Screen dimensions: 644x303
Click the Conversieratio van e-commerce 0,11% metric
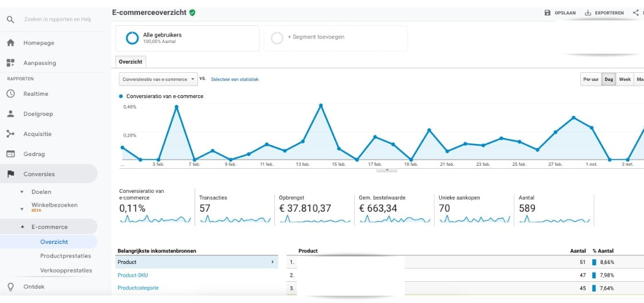click(x=155, y=207)
